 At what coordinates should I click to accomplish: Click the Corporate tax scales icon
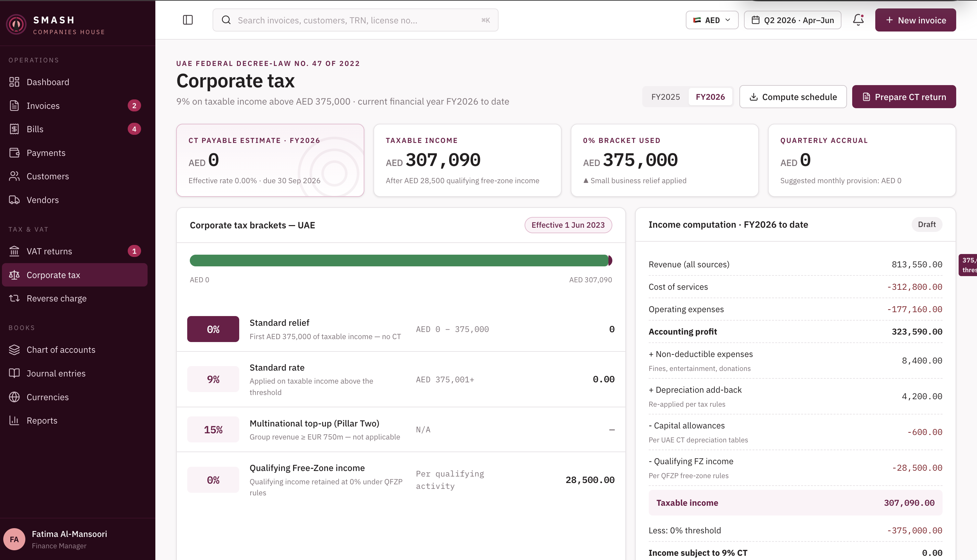pos(14,275)
